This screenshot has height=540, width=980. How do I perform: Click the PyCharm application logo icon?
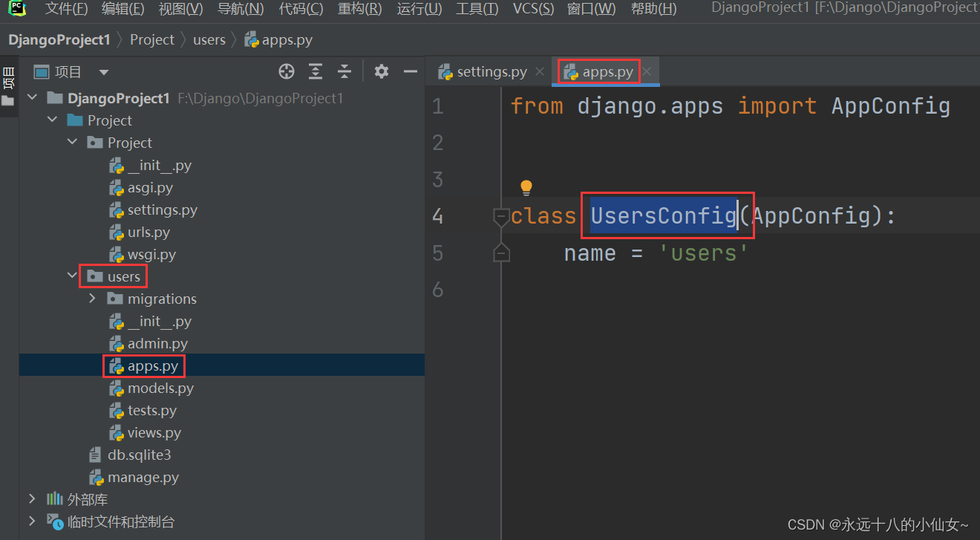(x=18, y=9)
